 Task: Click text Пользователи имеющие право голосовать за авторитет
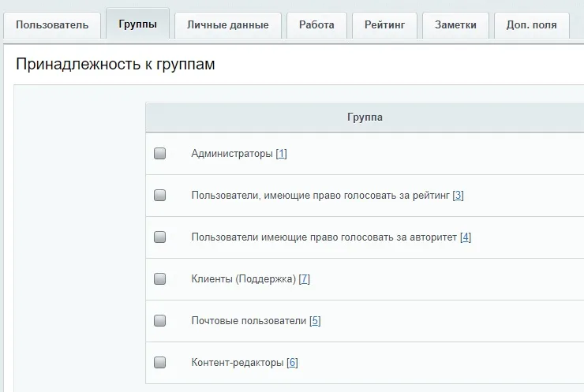click(x=324, y=237)
